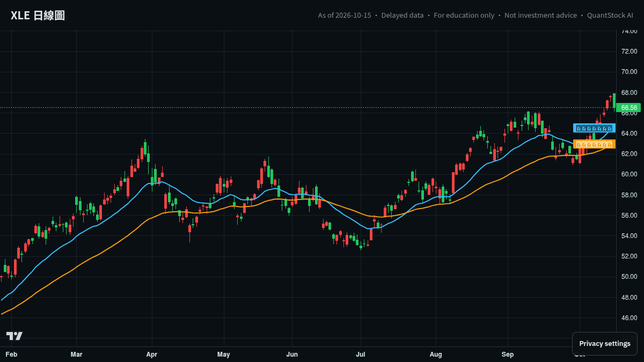The image size is (644, 362).
Task: Select the Jul label on time axis
Action: (361, 354)
